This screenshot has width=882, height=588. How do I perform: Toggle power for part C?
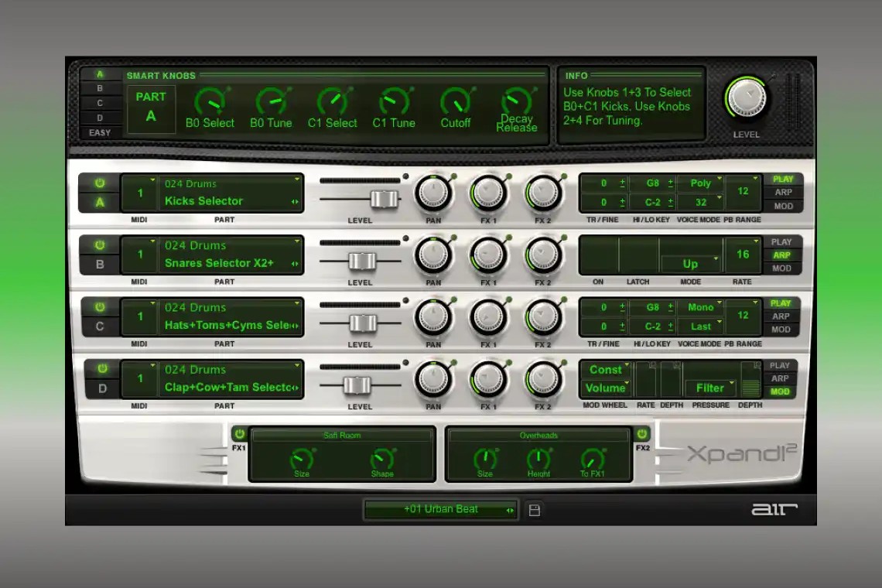click(x=100, y=307)
